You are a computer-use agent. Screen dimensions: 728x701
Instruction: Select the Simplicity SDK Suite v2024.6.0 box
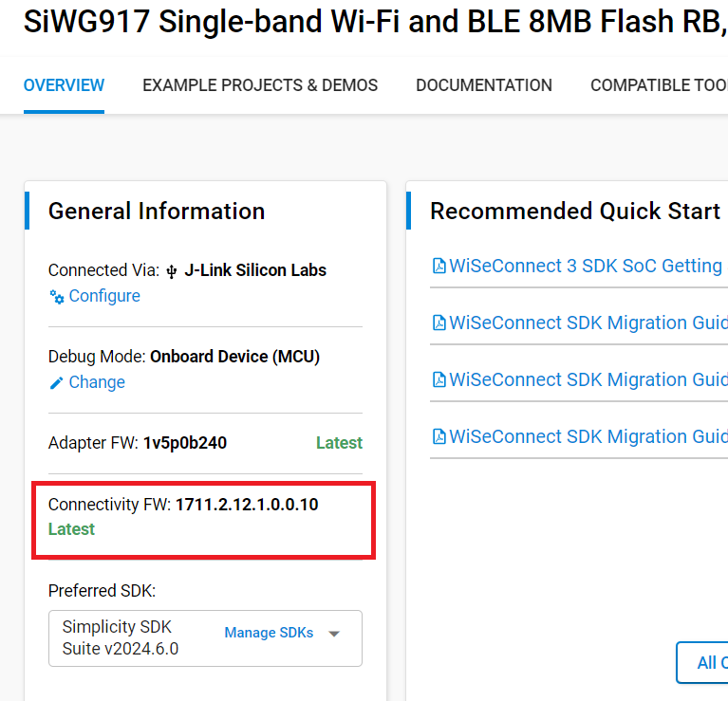pyautogui.click(x=133, y=637)
